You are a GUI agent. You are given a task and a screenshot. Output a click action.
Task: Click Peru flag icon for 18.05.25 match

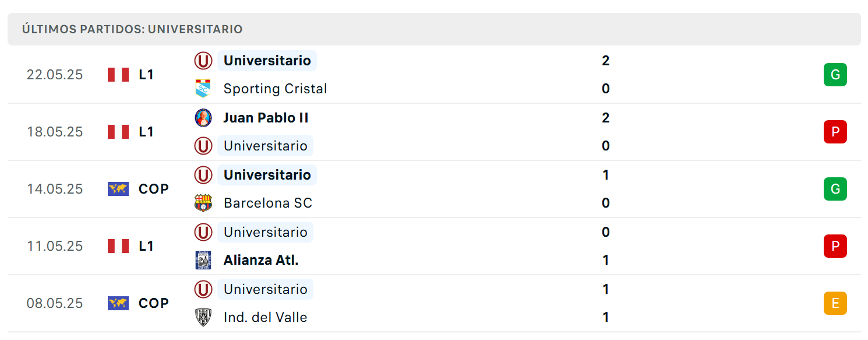point(118,132)
